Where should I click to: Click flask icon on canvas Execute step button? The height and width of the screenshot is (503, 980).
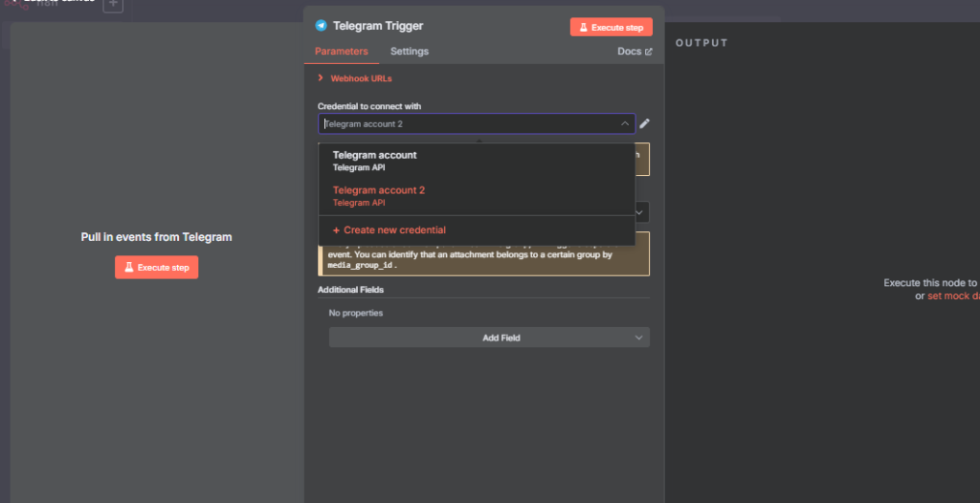pos(128,268)
